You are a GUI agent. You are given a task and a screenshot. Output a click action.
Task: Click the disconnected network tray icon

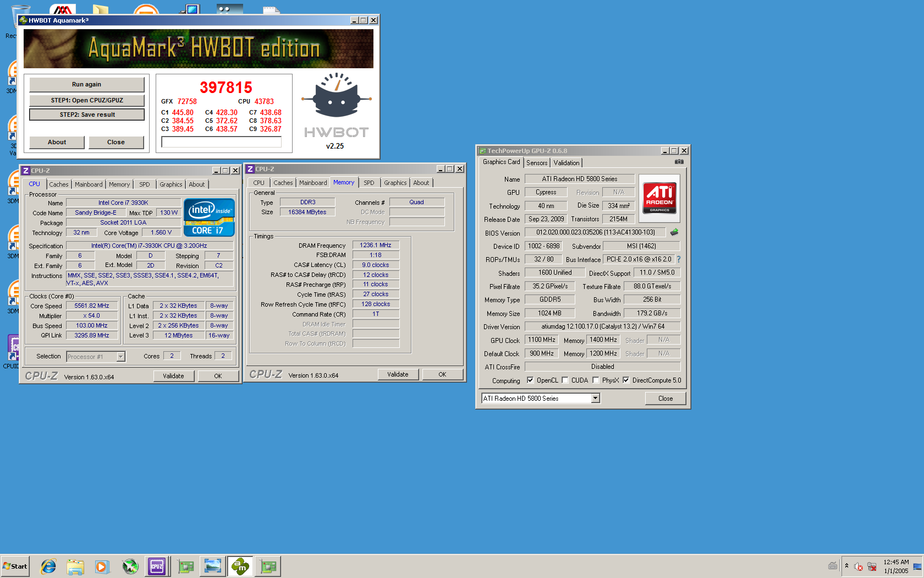click(x=872, y=566)
